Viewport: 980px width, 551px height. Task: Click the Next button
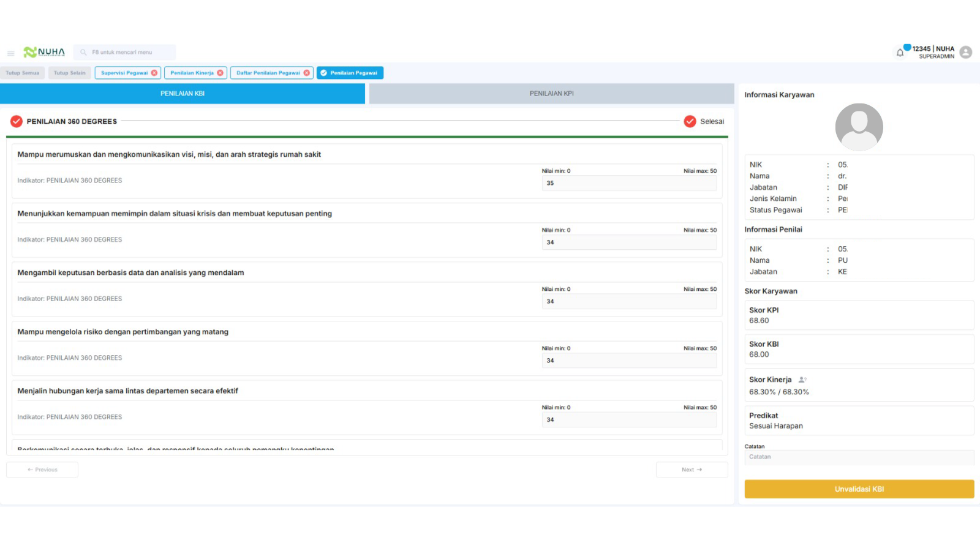[692, 470]
